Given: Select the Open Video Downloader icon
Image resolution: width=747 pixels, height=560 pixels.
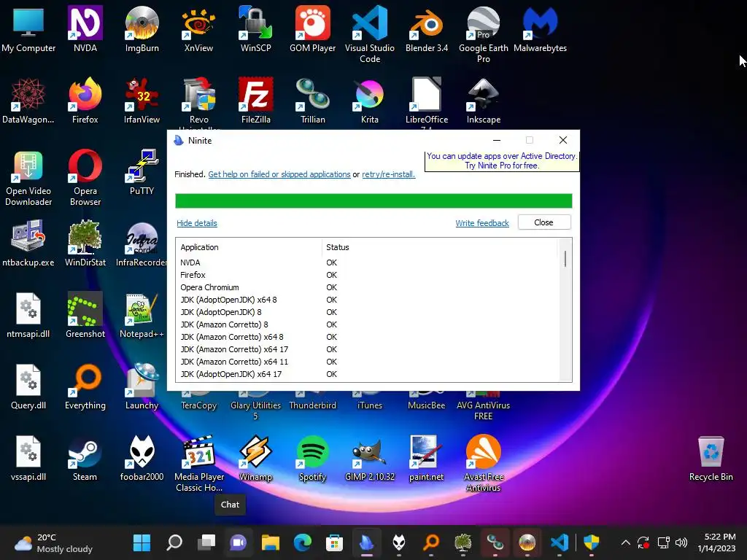Looking at the screenshot, I should (28, 178).
